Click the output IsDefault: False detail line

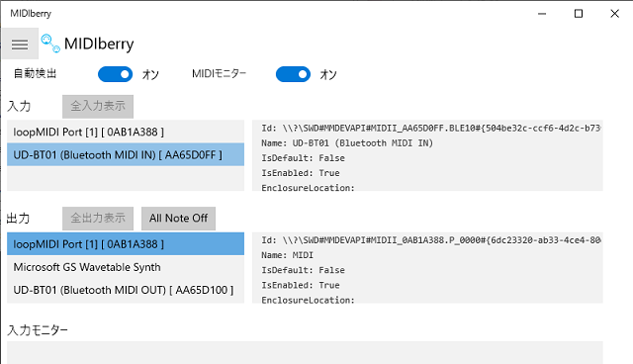(x=303, y=270)
